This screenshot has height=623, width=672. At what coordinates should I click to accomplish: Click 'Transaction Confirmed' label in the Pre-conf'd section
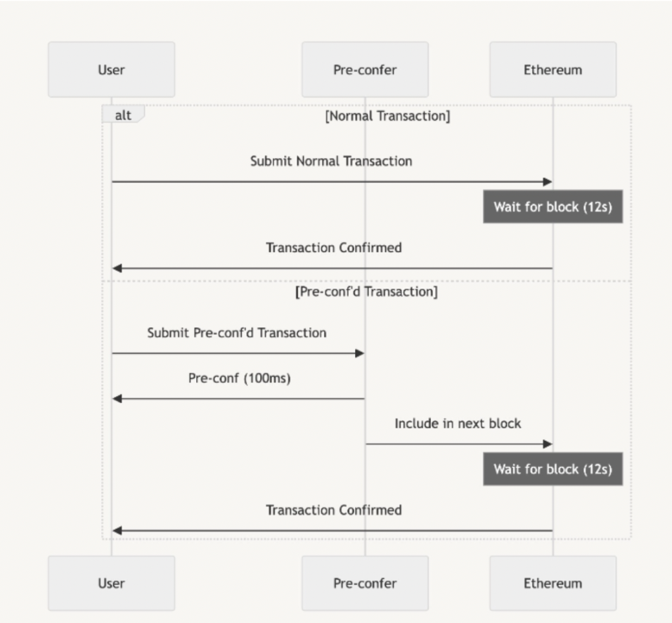[x=334, y=511]
